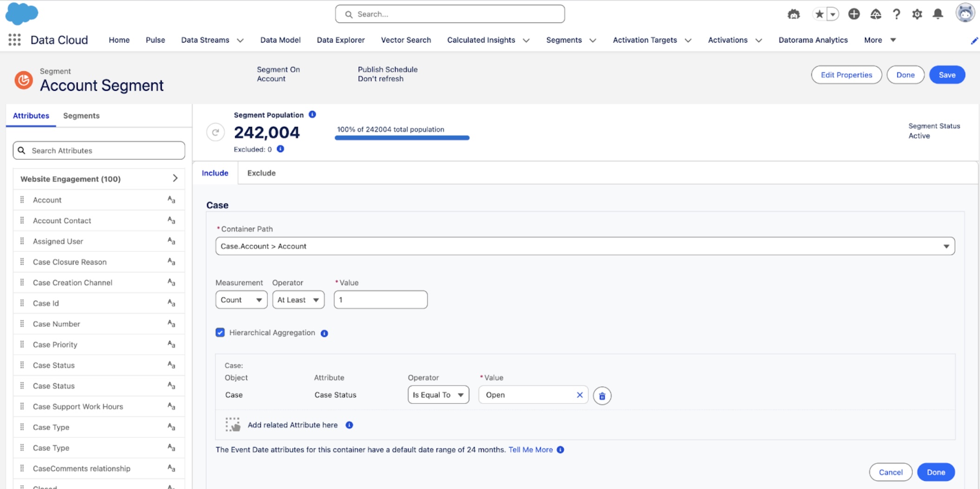Open the Data Model tab

280,40
